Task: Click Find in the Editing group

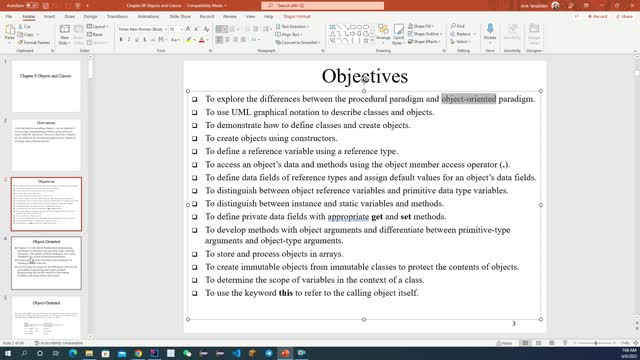Action: (458, 26)
